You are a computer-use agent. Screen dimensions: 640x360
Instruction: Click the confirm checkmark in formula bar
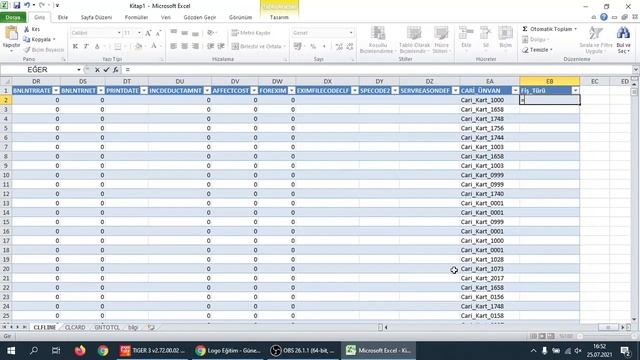click(x=107, y=70)
